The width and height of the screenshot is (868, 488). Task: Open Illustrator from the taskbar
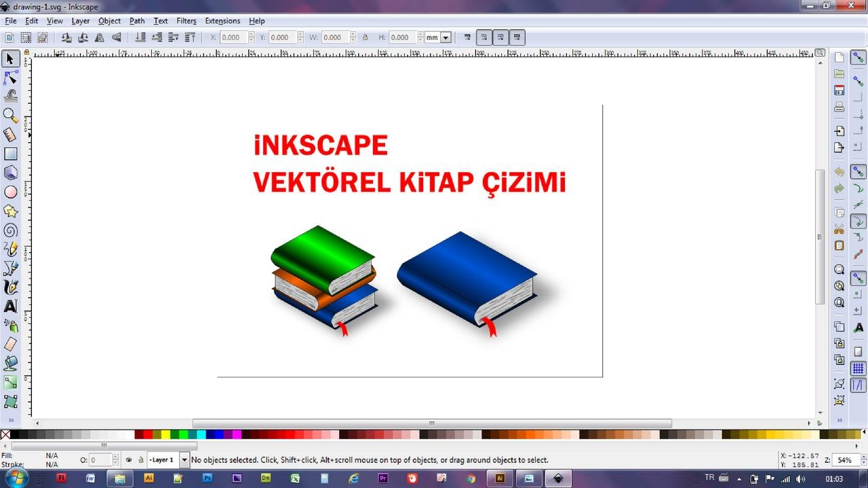click(149, 478)
